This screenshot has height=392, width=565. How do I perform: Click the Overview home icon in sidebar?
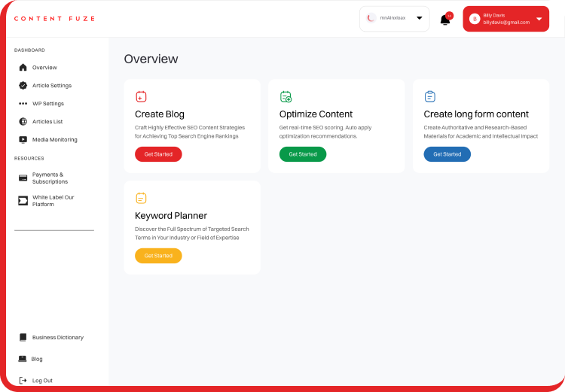click(23, 68)
